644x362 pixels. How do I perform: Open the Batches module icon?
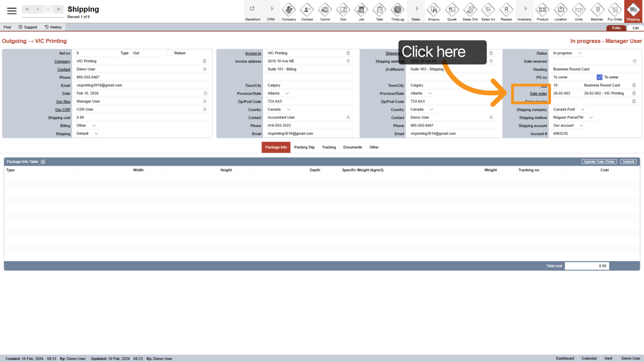597,10
